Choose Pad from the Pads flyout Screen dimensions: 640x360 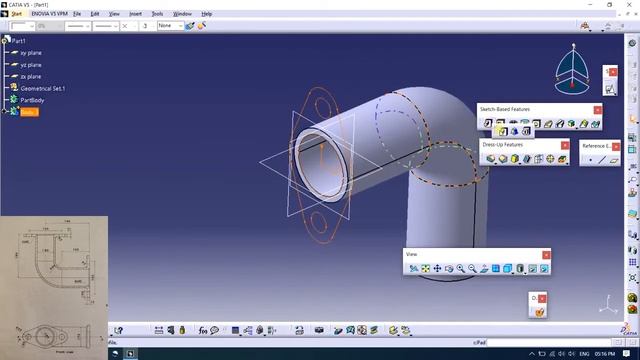(x=502, y=131)
